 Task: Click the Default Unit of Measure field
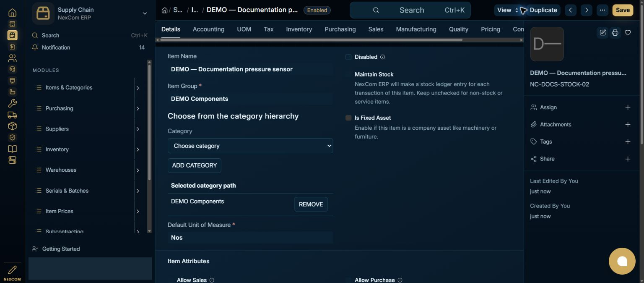pyautogui.click(x=250, y=238)
